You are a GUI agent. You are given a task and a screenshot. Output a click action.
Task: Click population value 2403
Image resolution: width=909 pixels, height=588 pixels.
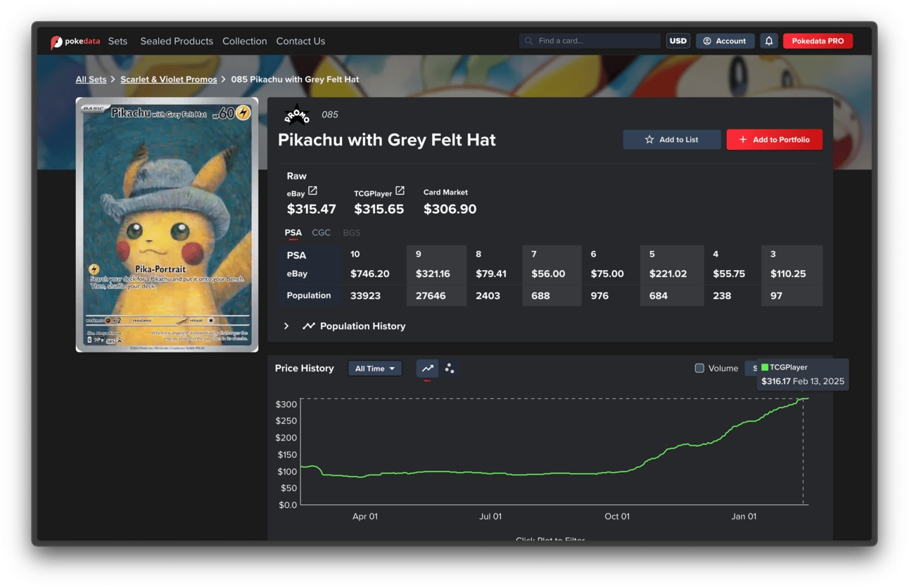(x=488, y=296)
